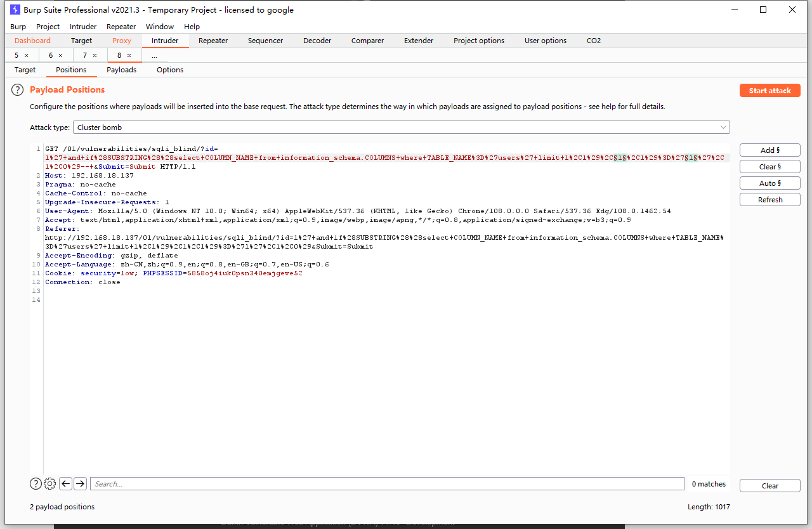
Task: Switch to the Repeater tool tab
Action: pyautogui.click(x=213, y=41)
